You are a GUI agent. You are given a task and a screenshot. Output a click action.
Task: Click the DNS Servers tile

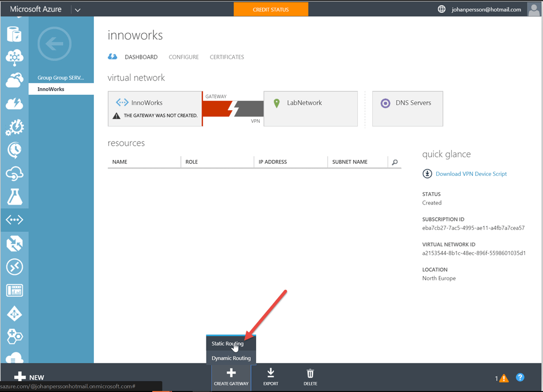click(x=408, y=109)
